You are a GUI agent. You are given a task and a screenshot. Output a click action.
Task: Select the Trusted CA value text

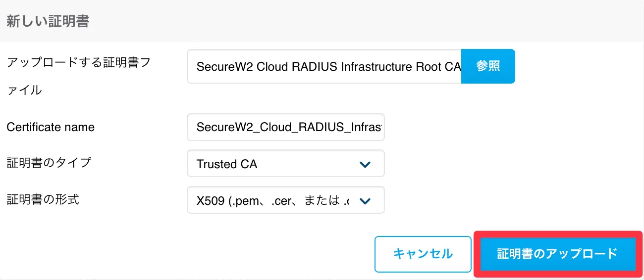pos(227,164)
